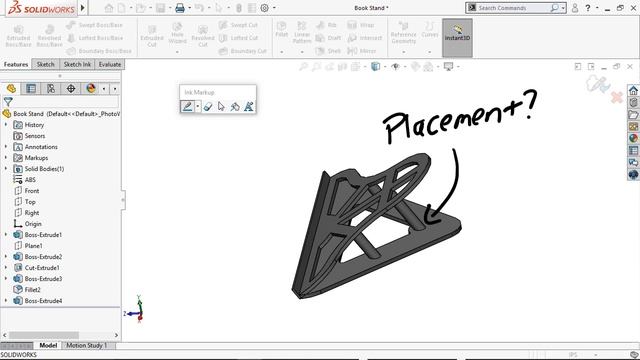The image size is (640, 360).
Task: Click the Print icon in top toolbar
Action: point(180,8)
